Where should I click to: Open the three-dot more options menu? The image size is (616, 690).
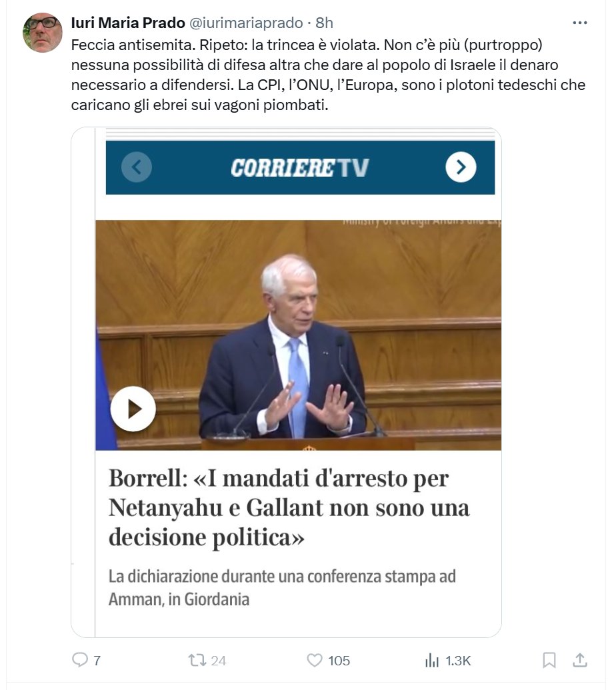point(579,23)
